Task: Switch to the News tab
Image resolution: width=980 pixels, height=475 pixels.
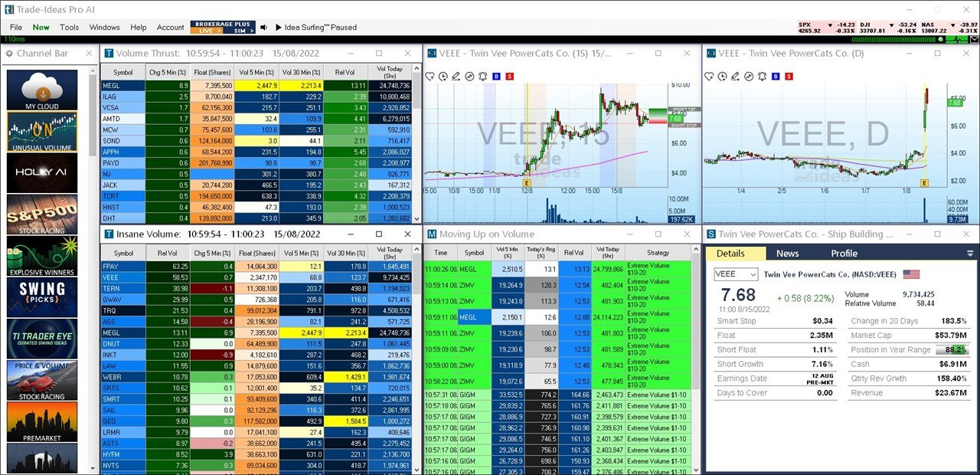Action: pyautogui.click(x=787, y=254)
